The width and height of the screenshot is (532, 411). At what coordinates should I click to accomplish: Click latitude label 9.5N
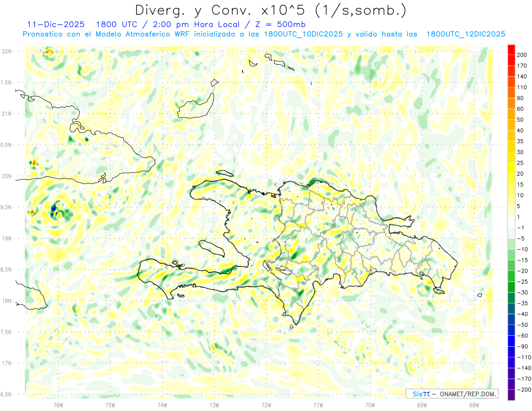coord(6,207)
